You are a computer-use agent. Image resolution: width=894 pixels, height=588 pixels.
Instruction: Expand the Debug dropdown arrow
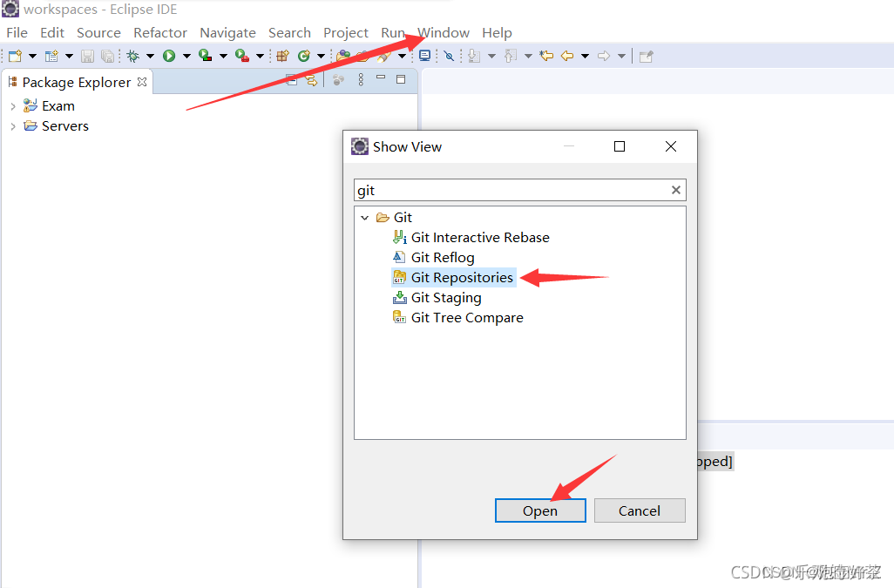click(x=150, y=56)
